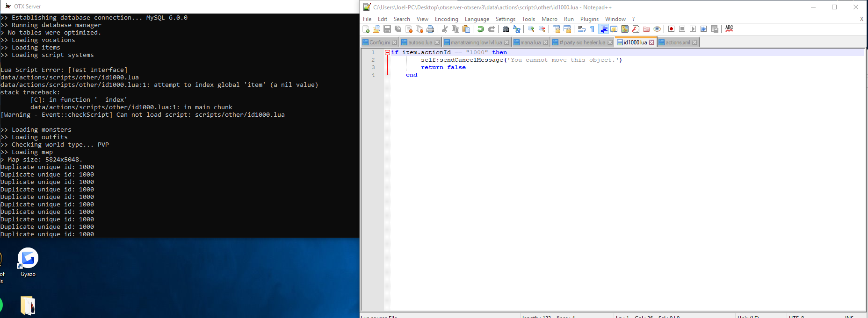Open the Window menu
This screenshot has width=868, height=318.
point(615,19)
